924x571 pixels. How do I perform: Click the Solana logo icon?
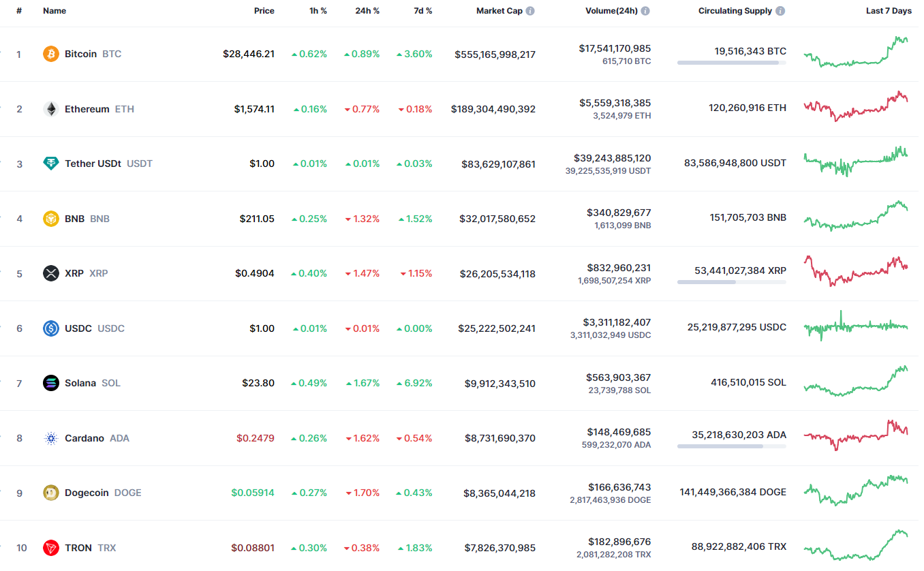click(x=51, y=383)
